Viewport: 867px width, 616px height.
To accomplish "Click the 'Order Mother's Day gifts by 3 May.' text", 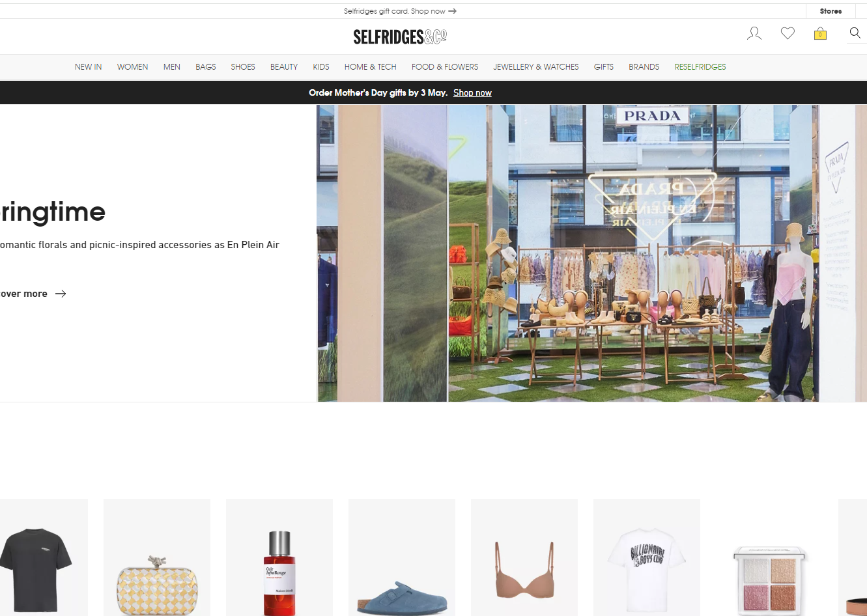I will pyautogui.click(x=378, y=93).
